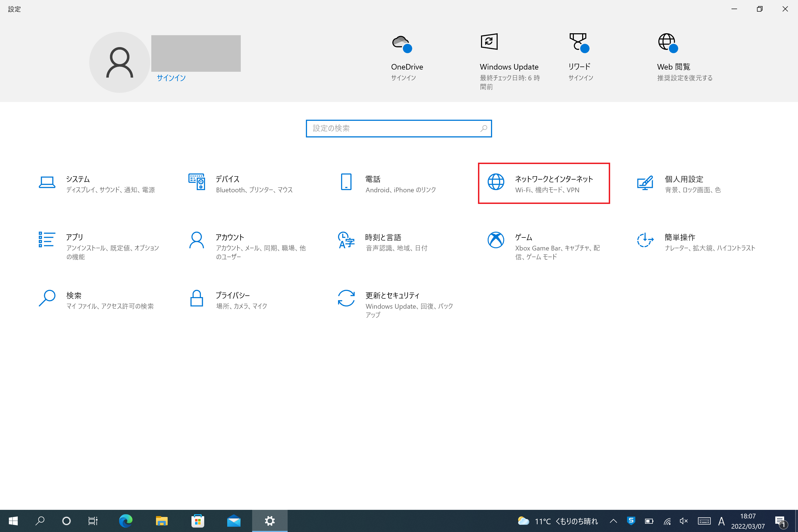Open the Mail app from the taskbar

(x=234, y=521)
